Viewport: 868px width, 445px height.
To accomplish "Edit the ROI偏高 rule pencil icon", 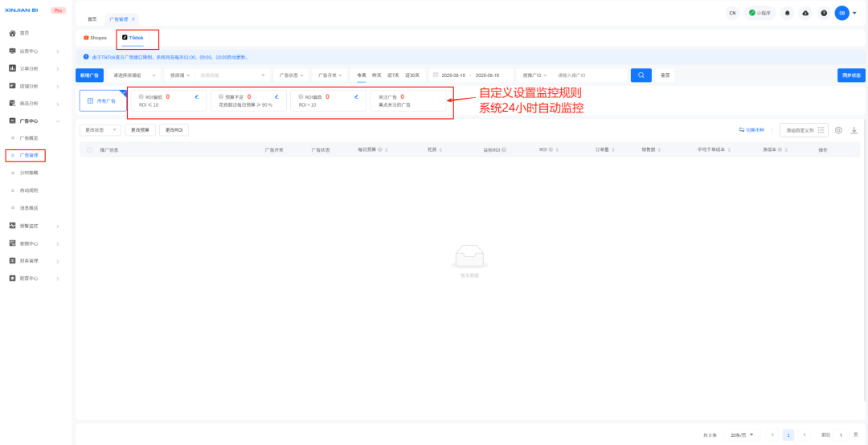I will tap(357, 96).
